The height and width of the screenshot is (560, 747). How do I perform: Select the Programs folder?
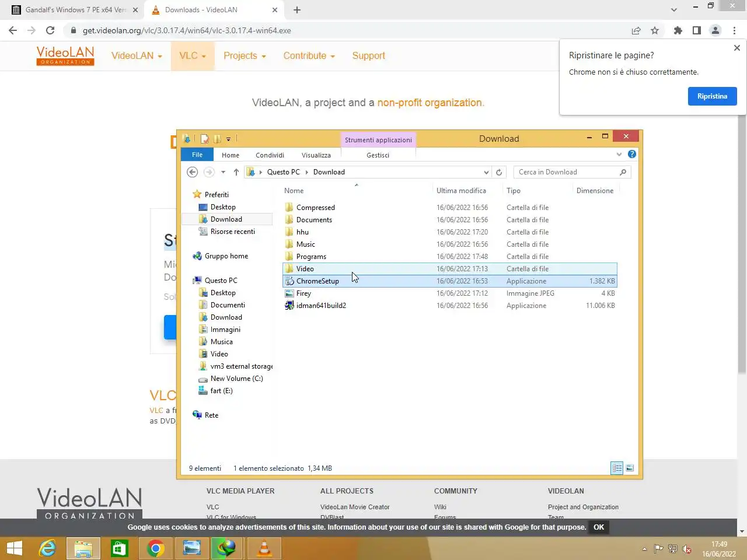click(x=311, y=257)
